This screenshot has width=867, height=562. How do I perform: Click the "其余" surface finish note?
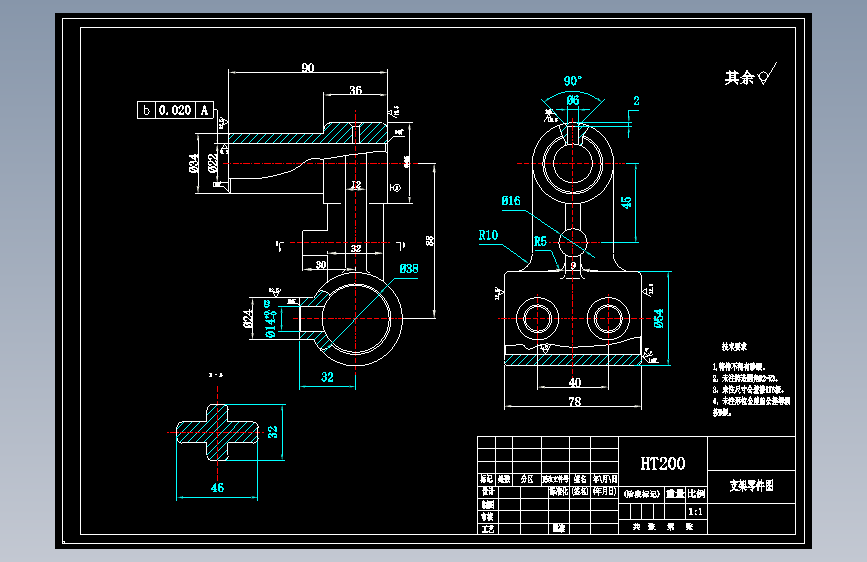740,77
